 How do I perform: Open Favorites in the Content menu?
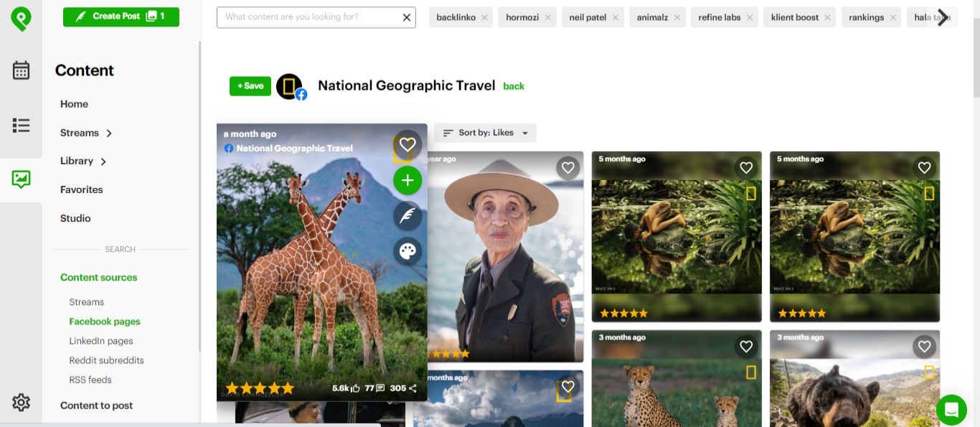click(82, 189)
